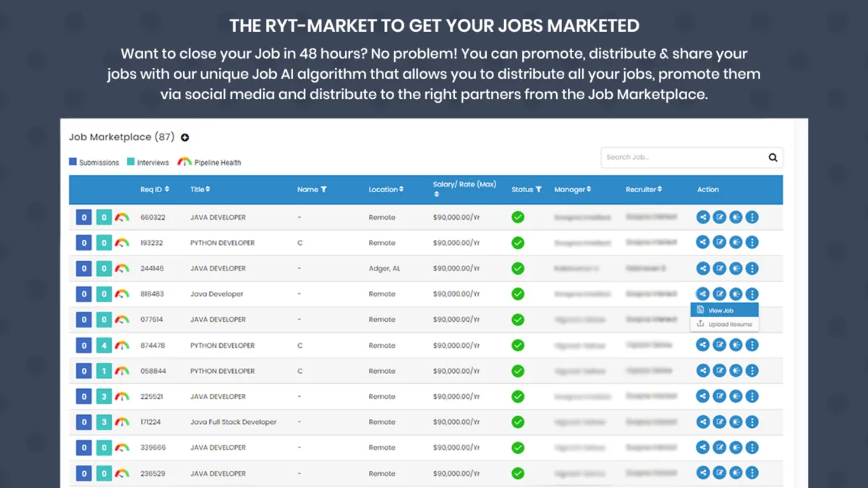Choose Upload Resume from the popup menu
The height and width of the screenshot is (488, 868).
tap(724, 325)
